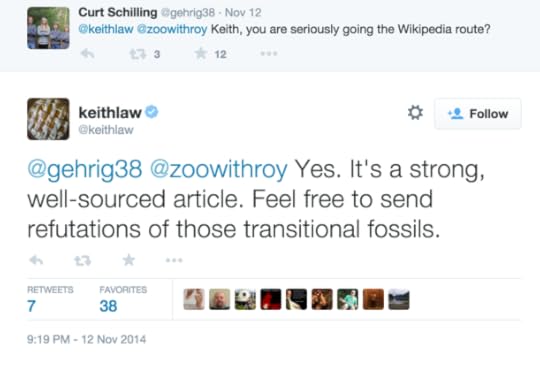Follow keithlaw with the Follow button
The width and height of the screenshot is (540, 367).
click(x=478, y=114)
